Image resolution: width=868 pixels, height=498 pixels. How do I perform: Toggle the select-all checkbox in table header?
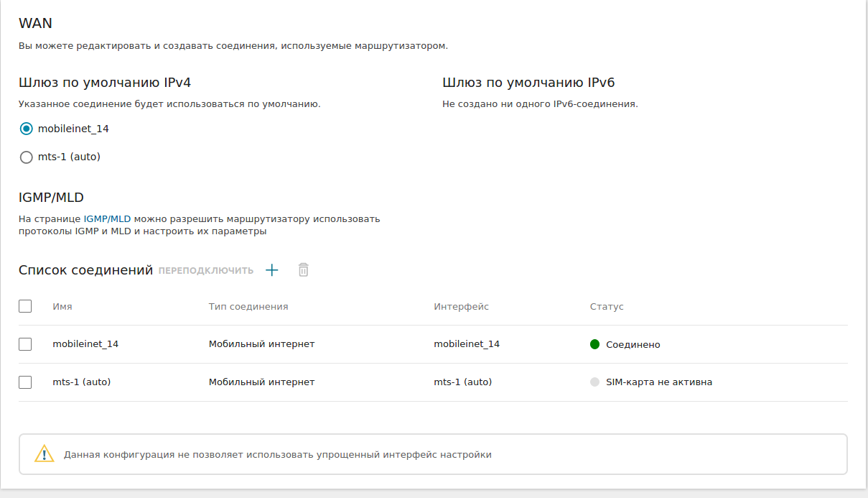(x=25, y=306)
